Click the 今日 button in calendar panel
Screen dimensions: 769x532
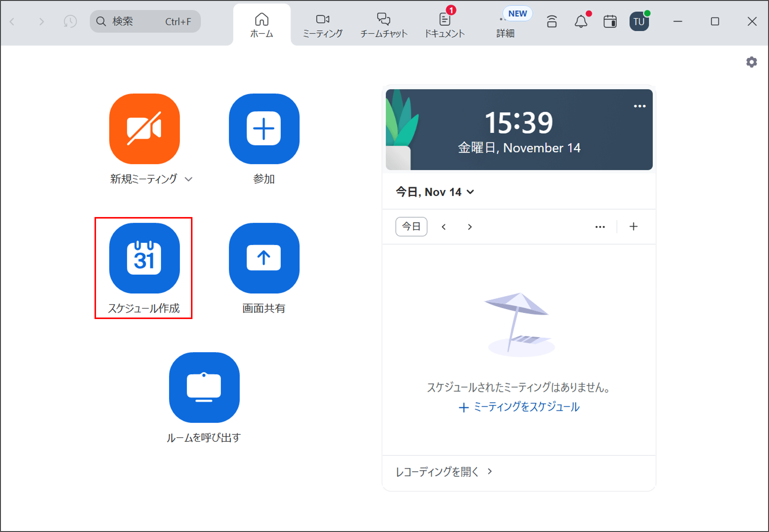(x=411, y=227)
